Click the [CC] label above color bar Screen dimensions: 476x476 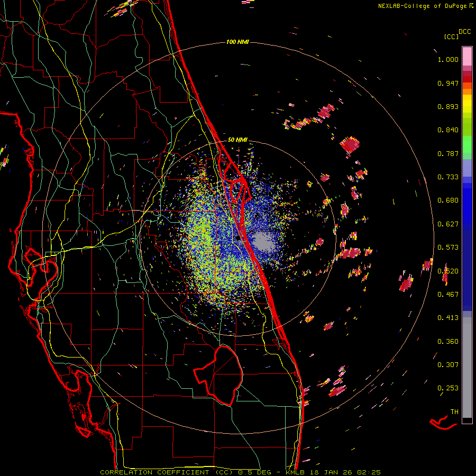pyautogui.click(x=452, y=36)
